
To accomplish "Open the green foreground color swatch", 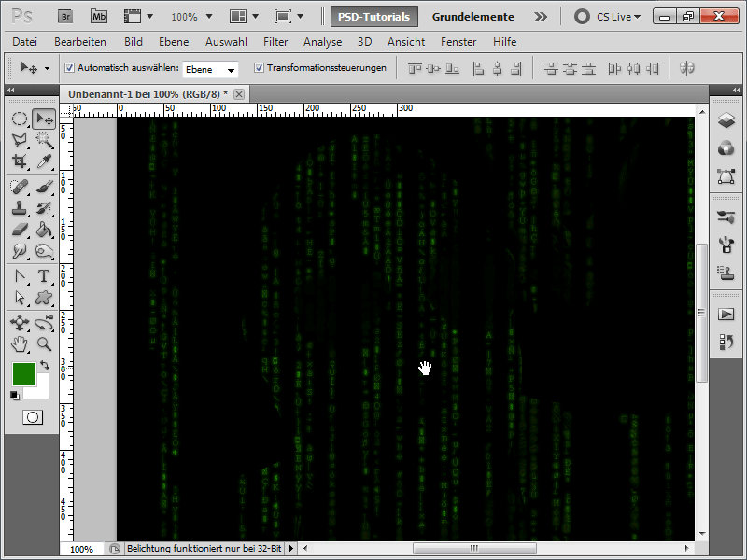I will tap(24, 374).
